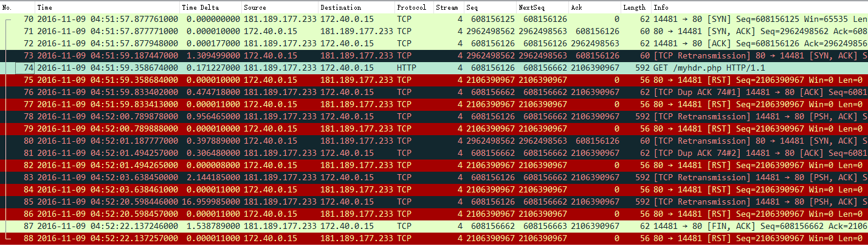Select the TCP Dup ACK 74#2 packet
Image resolution: width=868 pixels, height=246 pixels.
(x=434, y=153)
